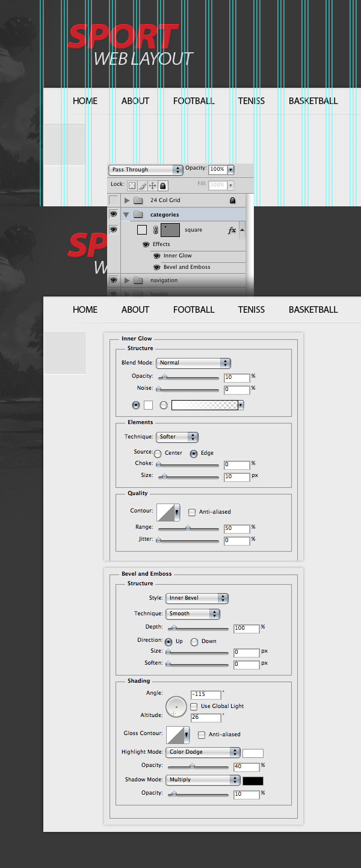Open the Inner Glow gradient picker arrow
This screenshot has width=361, height=868.
click(241, 405)
